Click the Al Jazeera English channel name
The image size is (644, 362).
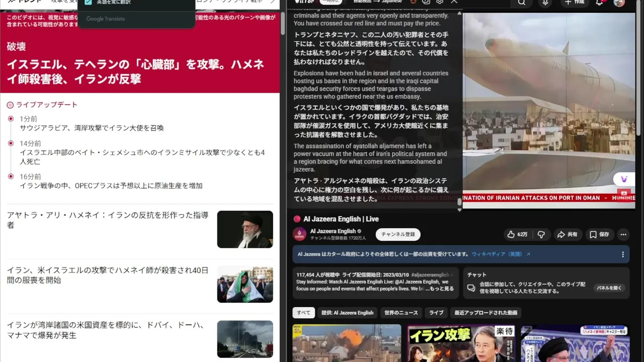click(333, 231)
